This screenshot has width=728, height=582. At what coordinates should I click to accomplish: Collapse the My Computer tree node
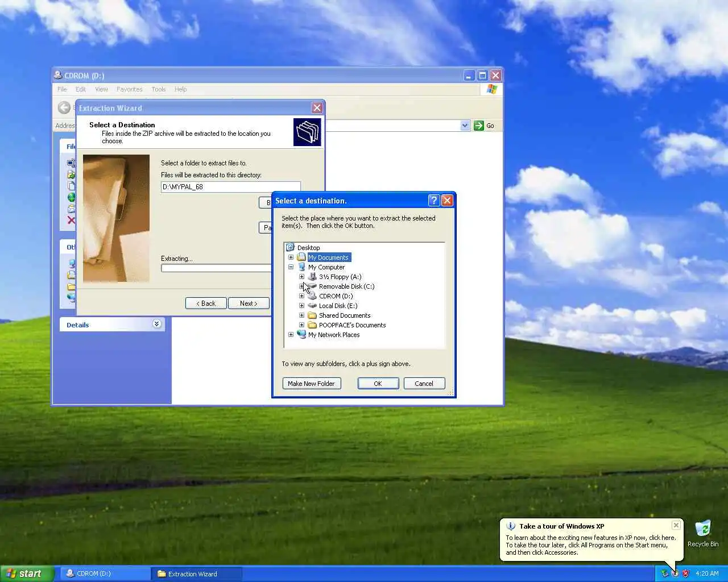[x=291, y=267]
